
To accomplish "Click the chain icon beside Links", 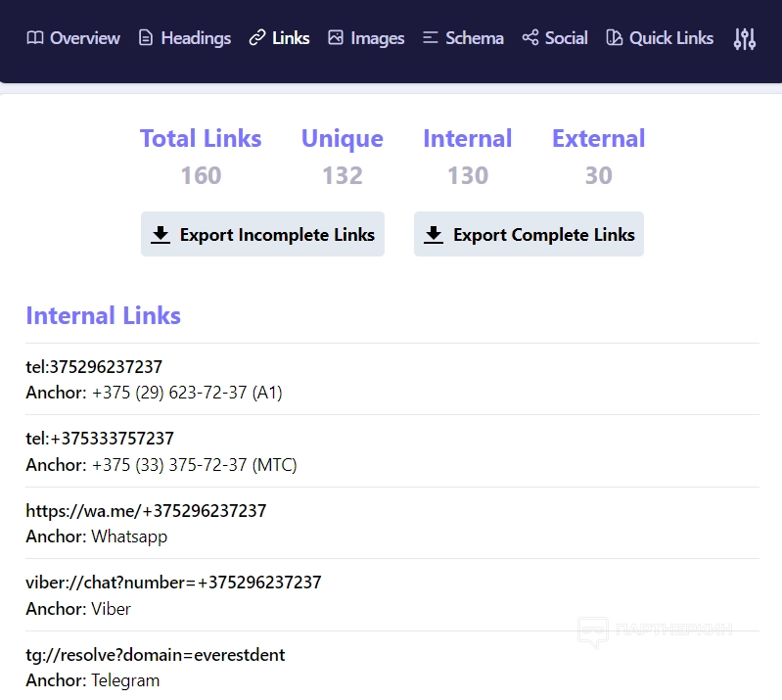I will click(256, 38).
